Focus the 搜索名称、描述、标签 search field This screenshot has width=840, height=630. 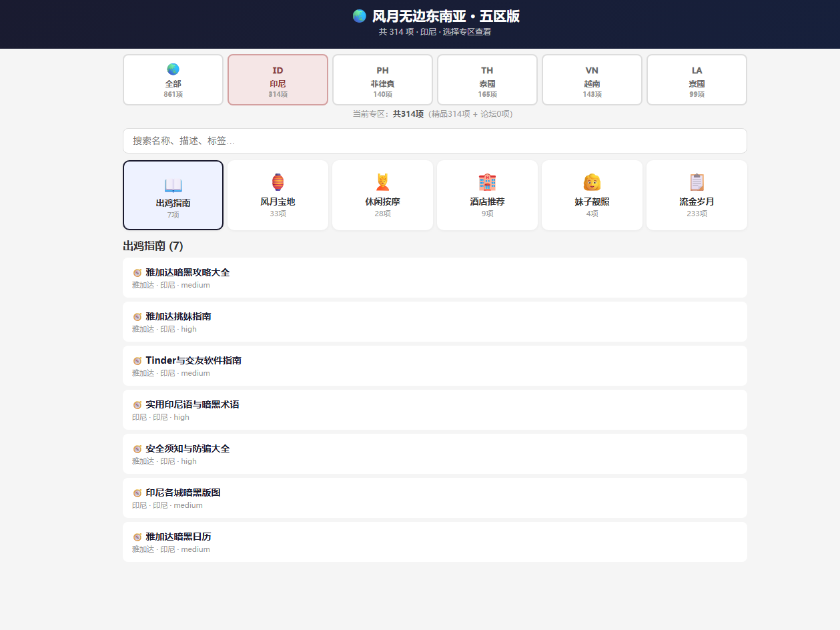click(435, 141)
